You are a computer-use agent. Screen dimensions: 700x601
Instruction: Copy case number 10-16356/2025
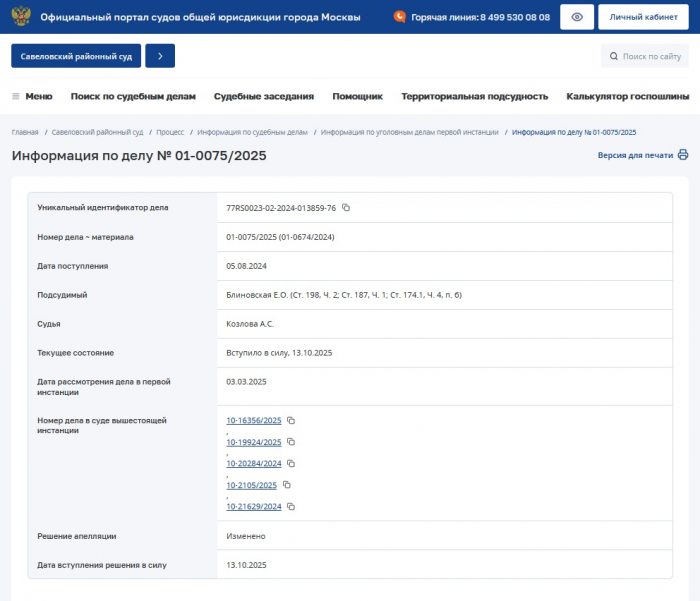tap(291, 421)
